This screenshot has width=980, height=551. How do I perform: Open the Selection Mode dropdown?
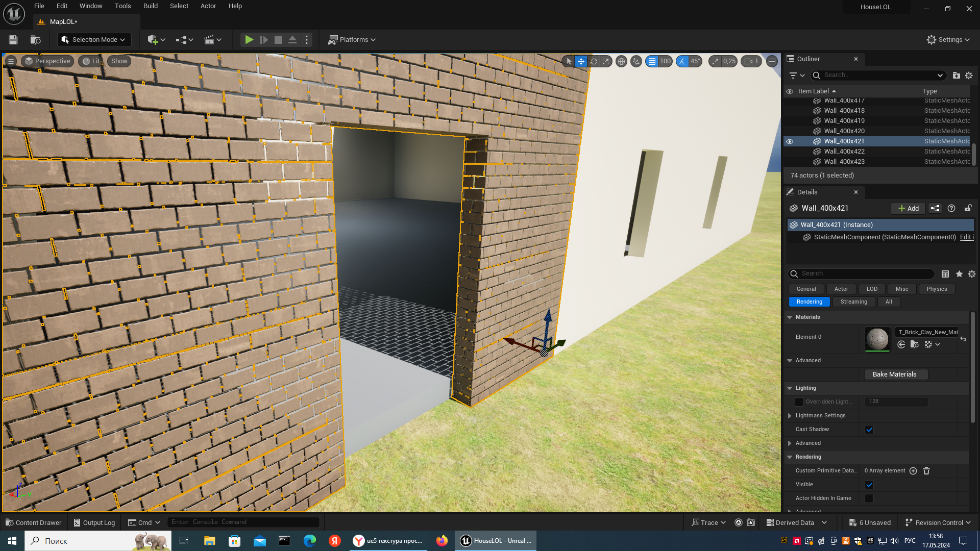(x=94, y=40)
